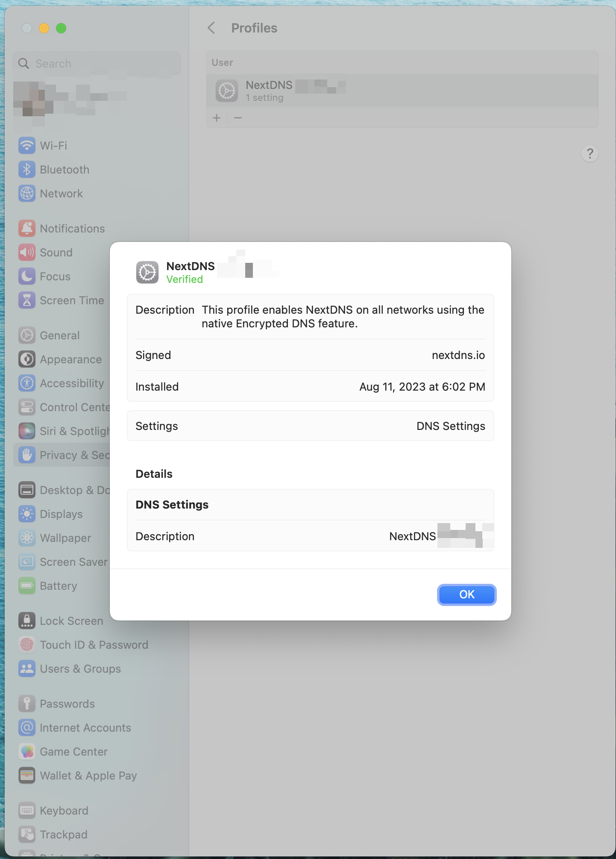Remove profile with minus button
This screenshot has width=616, height=859.
[238, 118]
